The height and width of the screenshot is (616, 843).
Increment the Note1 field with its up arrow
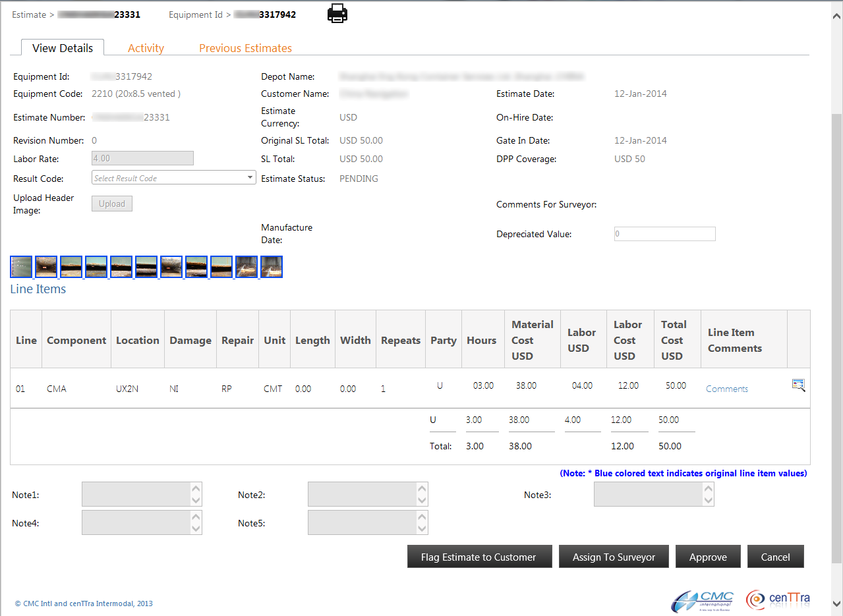[x=197, y=490]
